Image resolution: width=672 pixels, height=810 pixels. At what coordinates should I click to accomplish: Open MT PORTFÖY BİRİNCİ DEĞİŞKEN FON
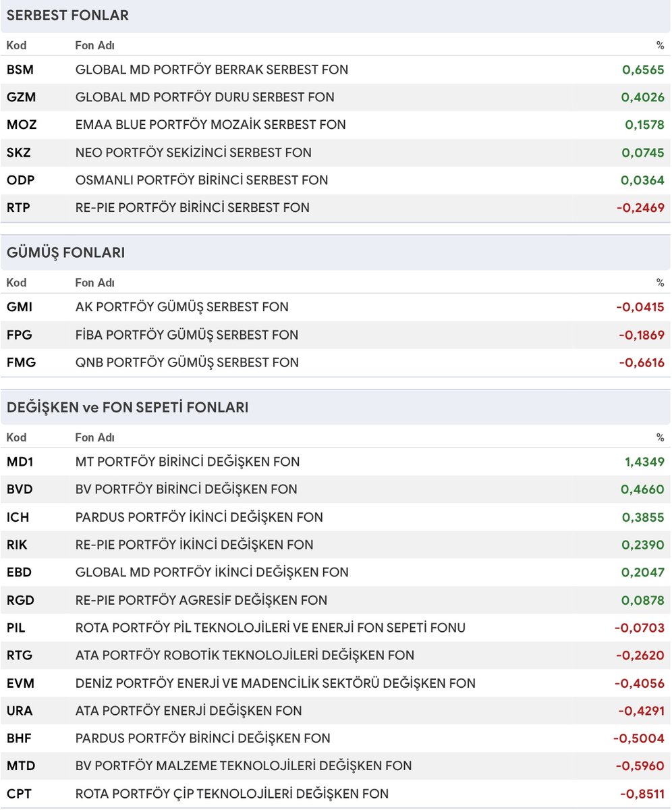pos(188,462)
